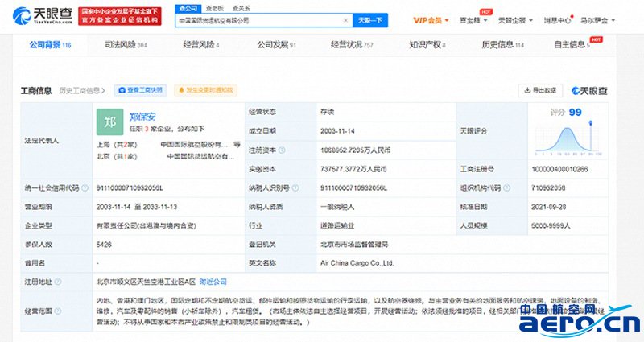The image size is (644, 342).
Task: Switch to the 自主信息 tab
Action: 572,45
